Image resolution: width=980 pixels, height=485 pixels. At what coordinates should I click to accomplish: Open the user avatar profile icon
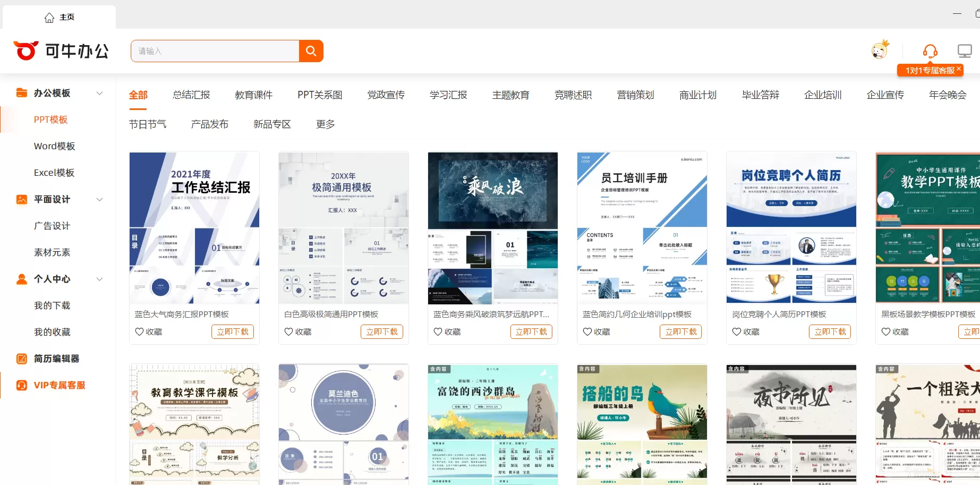[880, 50]
